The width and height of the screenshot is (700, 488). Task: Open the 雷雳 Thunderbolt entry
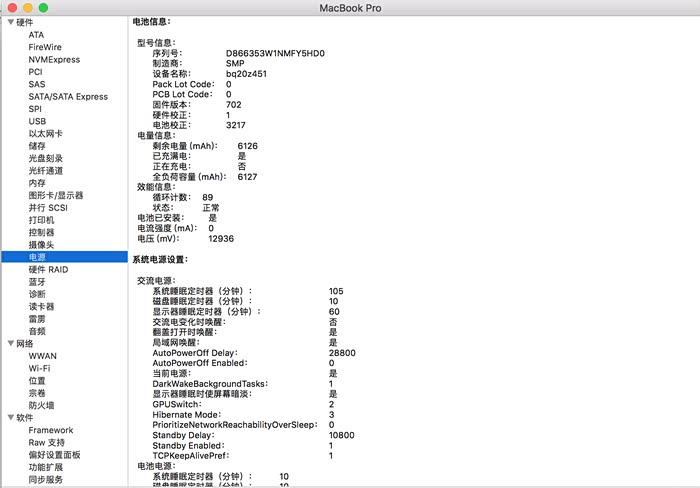pos(37,319)
